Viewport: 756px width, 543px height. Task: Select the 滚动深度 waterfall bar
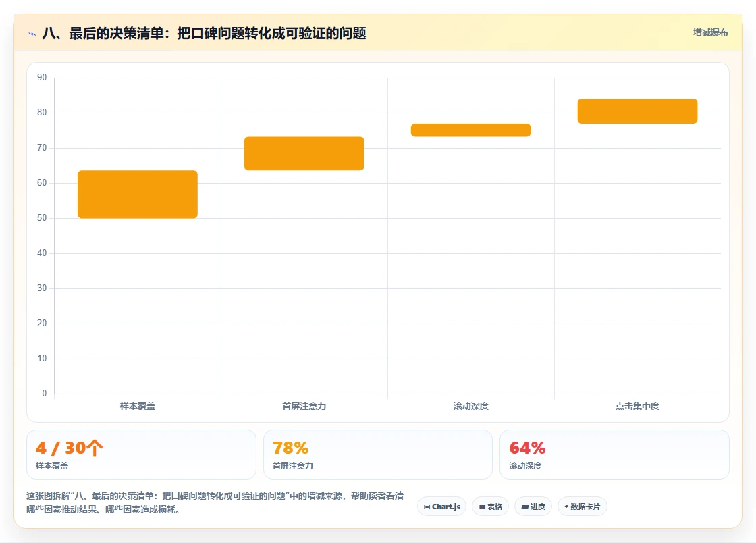pos(470,130)
